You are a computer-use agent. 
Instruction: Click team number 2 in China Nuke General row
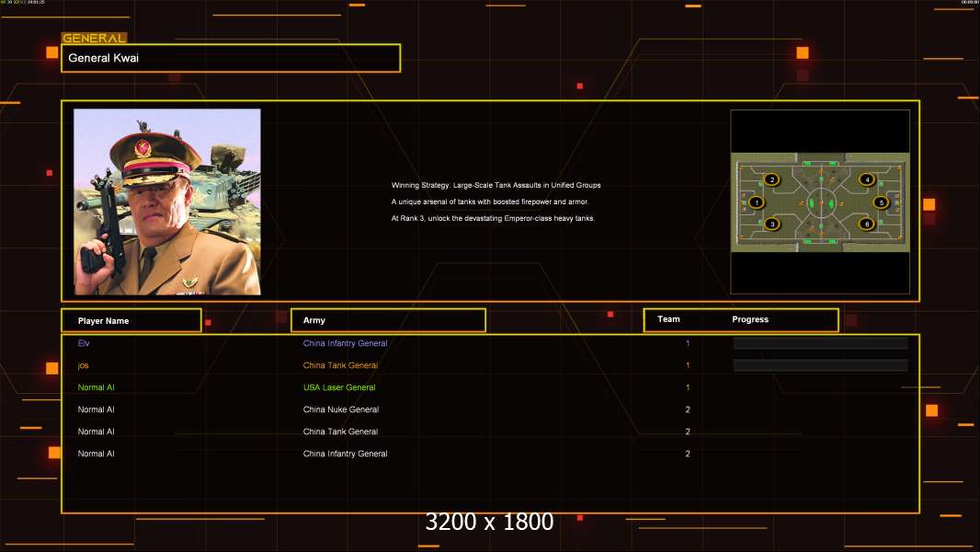coord(688,409)
